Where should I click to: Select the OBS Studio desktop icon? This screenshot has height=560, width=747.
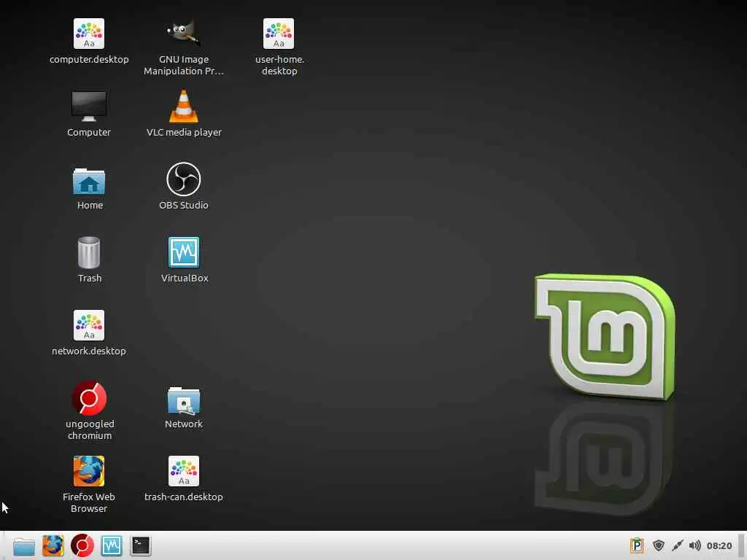183,179
